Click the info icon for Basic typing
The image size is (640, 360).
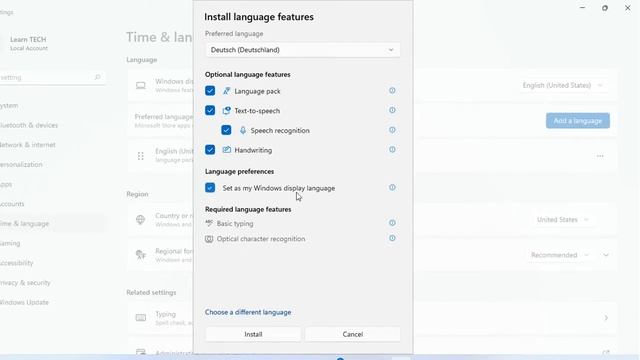tap(392, 223)
